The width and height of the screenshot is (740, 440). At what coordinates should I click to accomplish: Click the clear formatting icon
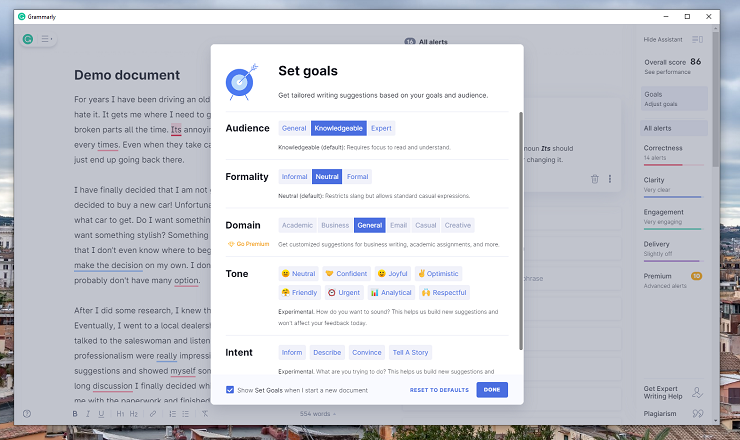(205, 414)
